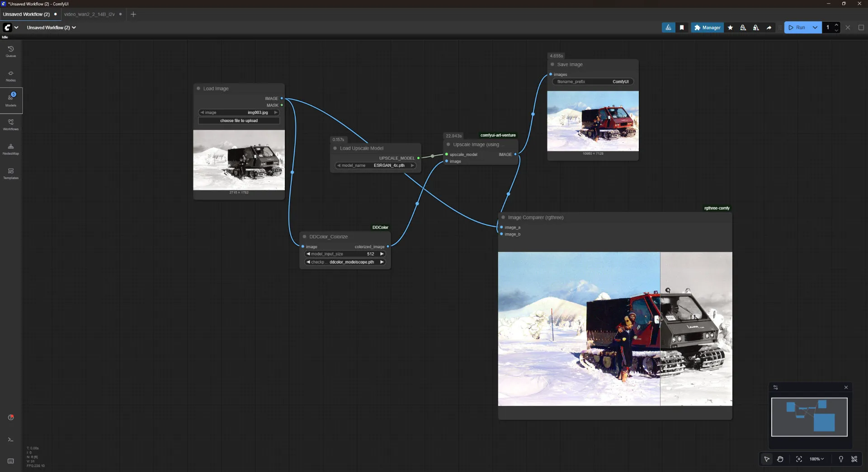Screen dimensions: 868x472
Task: Select the Hand pan tool in canvas toolbar
Action: (x=780, y=459)
